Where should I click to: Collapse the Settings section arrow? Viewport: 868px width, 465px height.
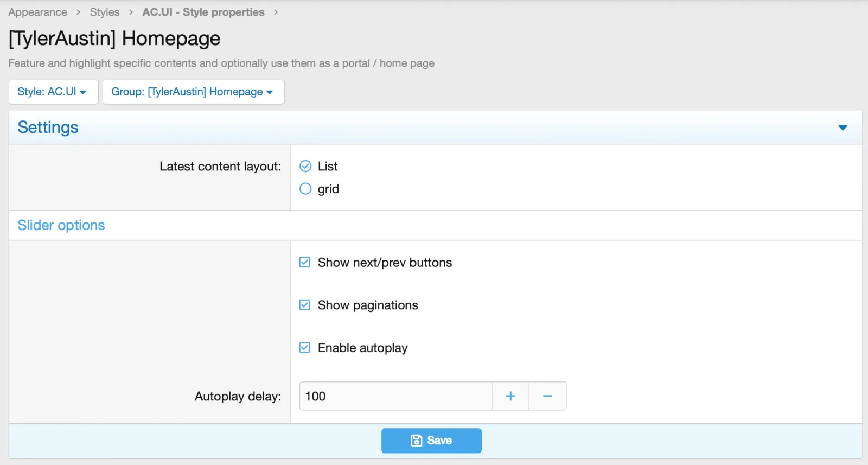(843, 128)
